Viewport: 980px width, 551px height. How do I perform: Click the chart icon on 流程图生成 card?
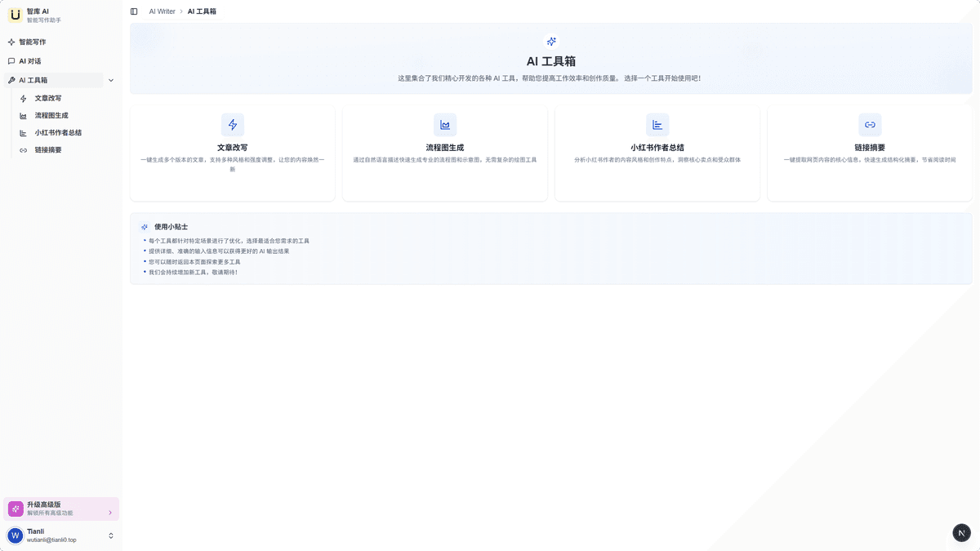click(x=445, y=125)
